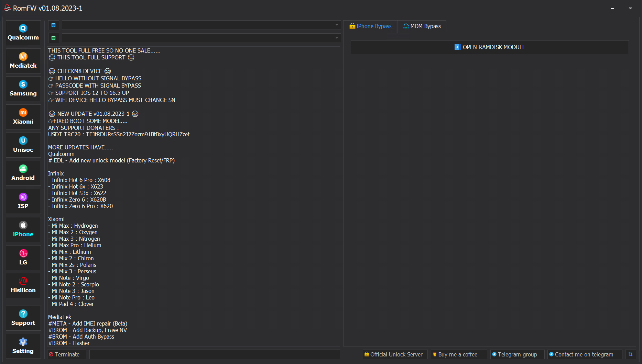Open the Telegram group link
The image size is (642, 364).
517,354
